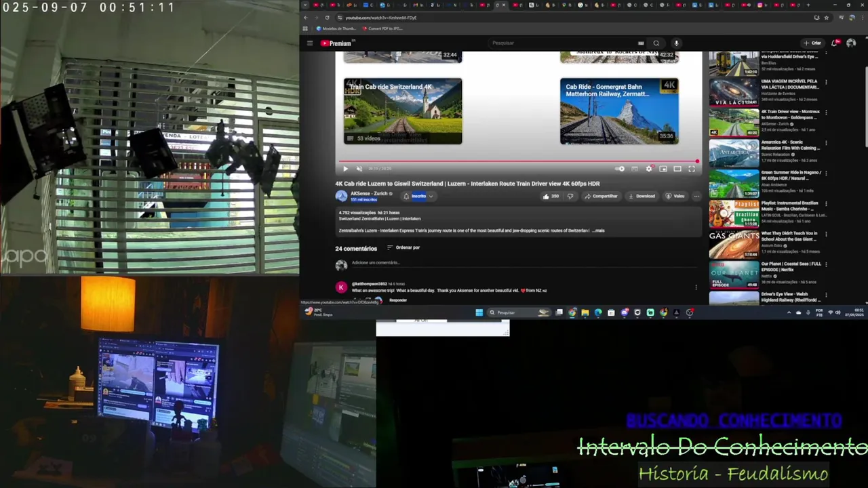Screen dimensions: 868x488
Task: Open player settings gear
Action: pyautogui.click(x=649, y=169)
